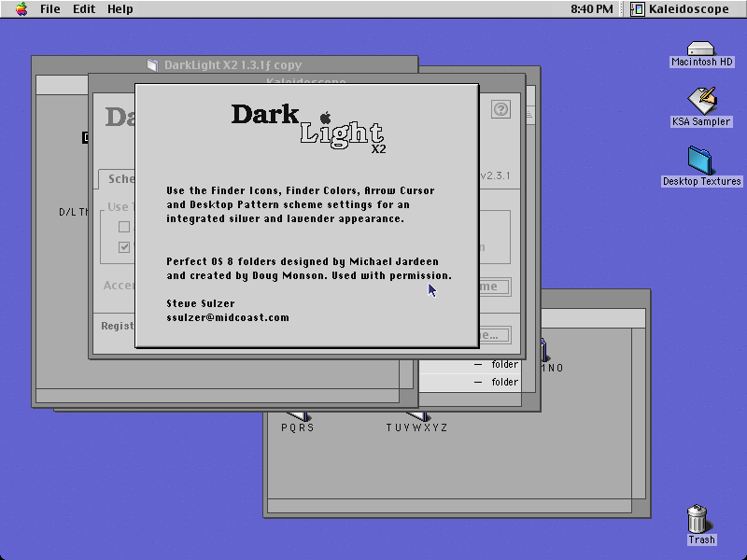The width and height of the screenshot is (747, 560).
Task: Open the Help menu
Action: click(x=120, y=9)
